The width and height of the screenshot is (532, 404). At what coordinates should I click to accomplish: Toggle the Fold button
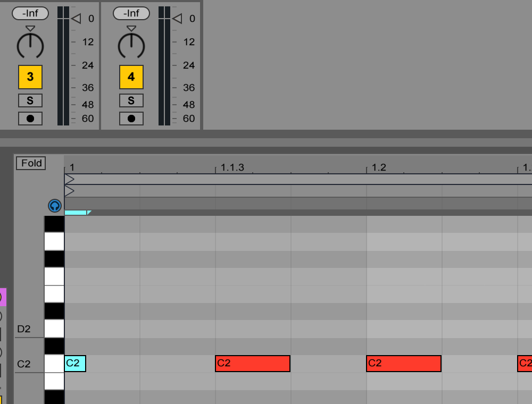[x=31, y=163]
